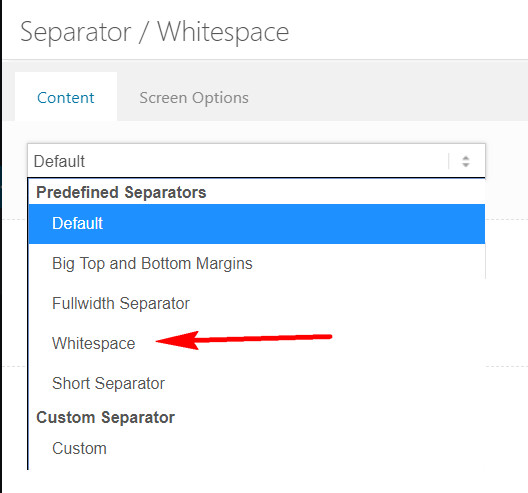Select the Custom separator option
This screenshot has width=528, height=493.
(257, 449)
